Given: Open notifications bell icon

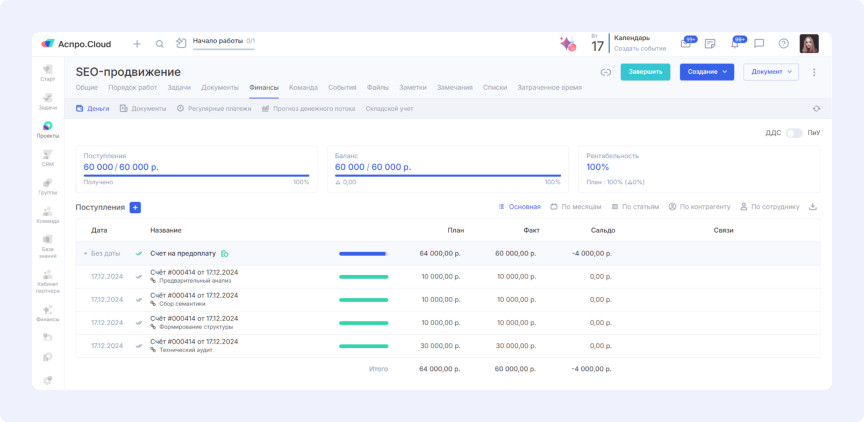Looking at the screenshot, I should pyautogui.click(x=735, y=44).
